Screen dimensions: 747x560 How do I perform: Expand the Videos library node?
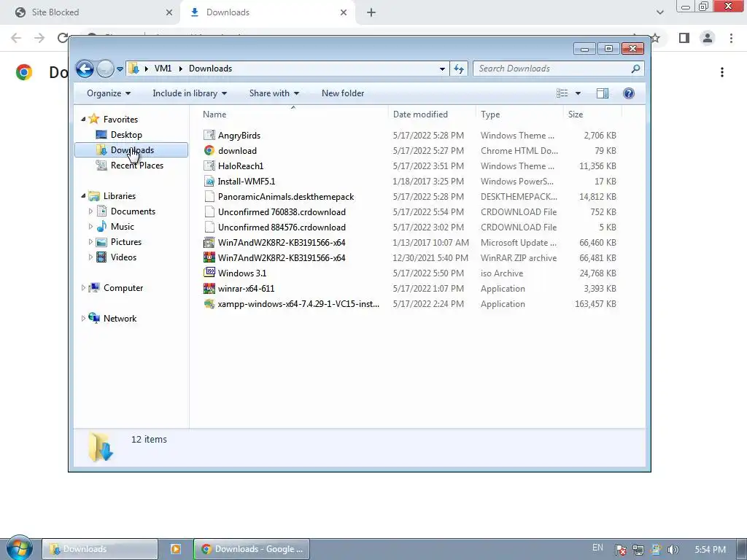(90, 257)
